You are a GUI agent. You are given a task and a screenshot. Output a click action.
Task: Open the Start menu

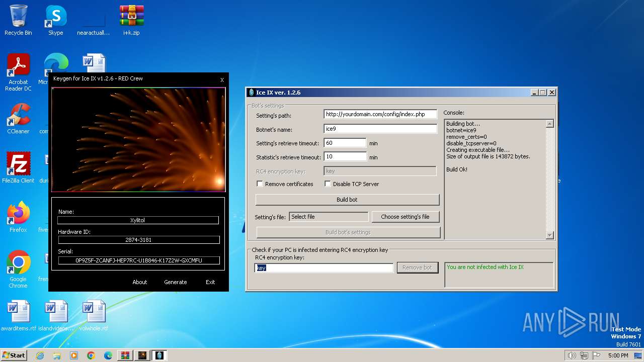pos(14,355)
